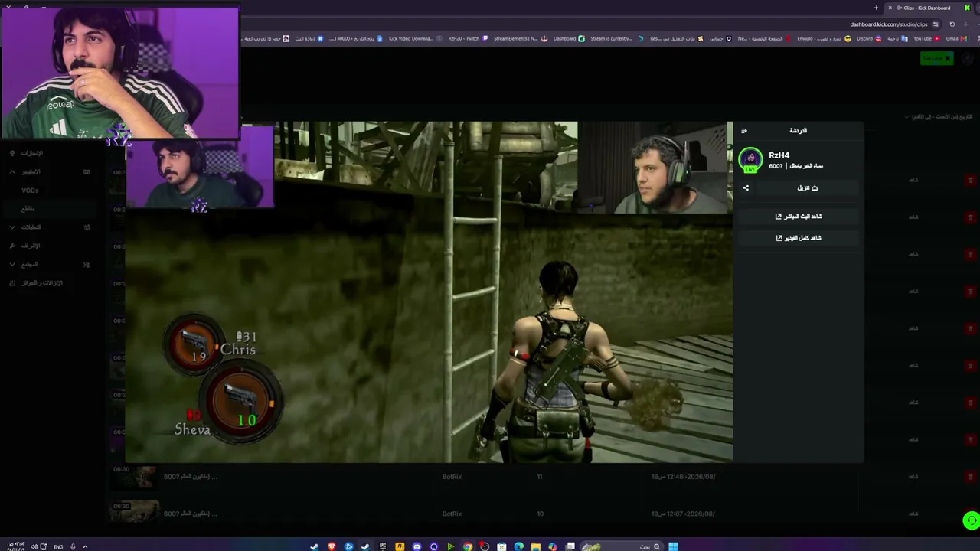Open site settings icon in address bar
Viewport: 980px width, 551px height.
click(x=936, y=24)
